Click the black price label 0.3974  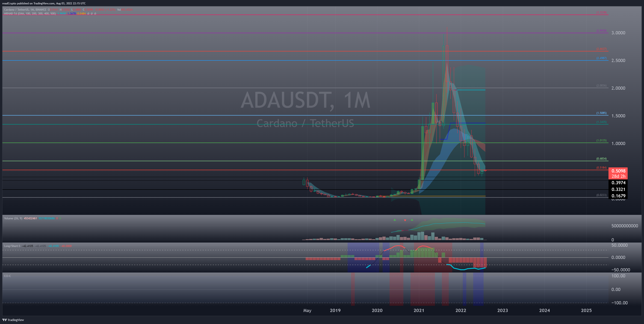[618, 183]
